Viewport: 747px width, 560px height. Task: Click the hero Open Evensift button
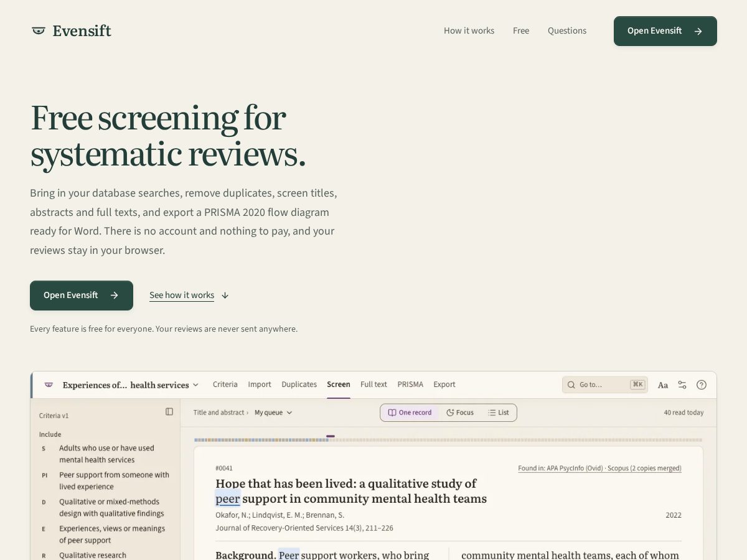coord(82,296)
